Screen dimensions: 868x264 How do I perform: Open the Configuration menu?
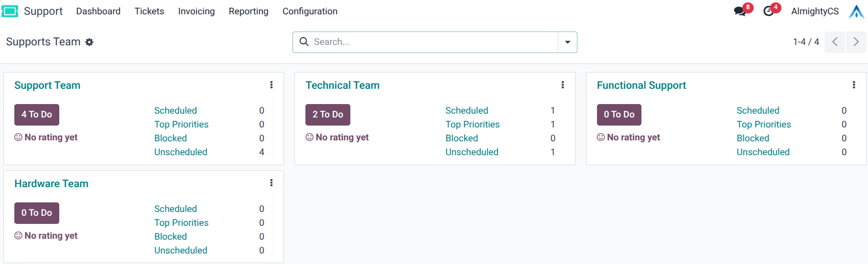coord(310,11)
